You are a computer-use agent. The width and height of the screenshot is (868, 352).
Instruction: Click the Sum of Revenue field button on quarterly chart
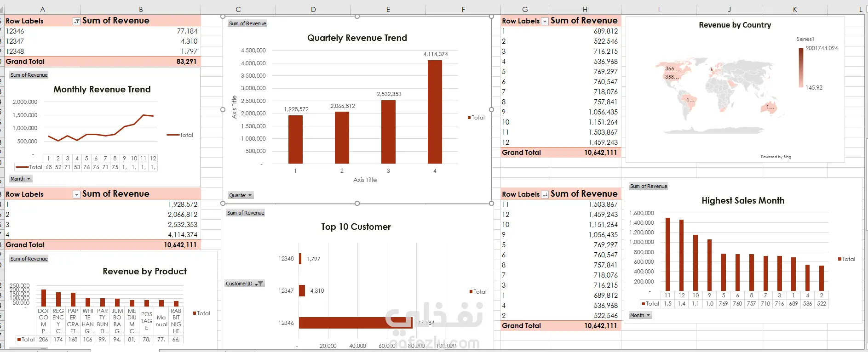pos(247,23)
